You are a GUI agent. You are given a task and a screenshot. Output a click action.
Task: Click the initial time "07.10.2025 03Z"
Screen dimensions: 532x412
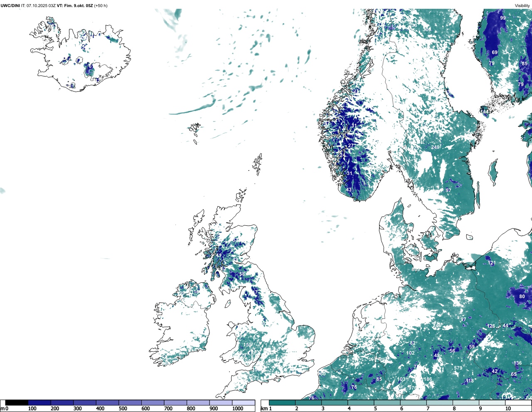pyautogui.click(x=41, y=5)
